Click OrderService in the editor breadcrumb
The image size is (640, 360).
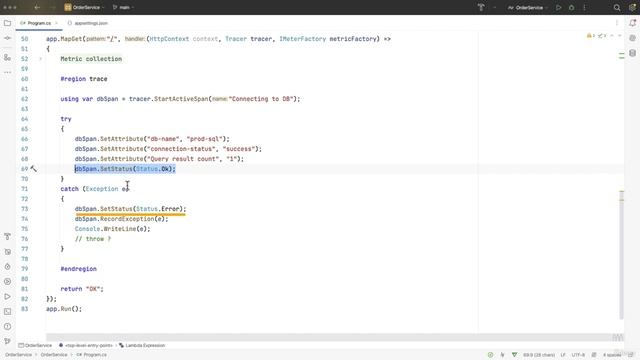(35, 345)
